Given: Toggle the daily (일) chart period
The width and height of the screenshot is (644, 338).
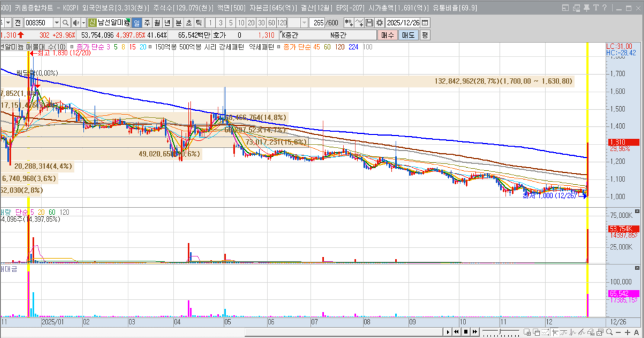Looking at the screenshot, I should pyautogui.click(x=137, y=23).
